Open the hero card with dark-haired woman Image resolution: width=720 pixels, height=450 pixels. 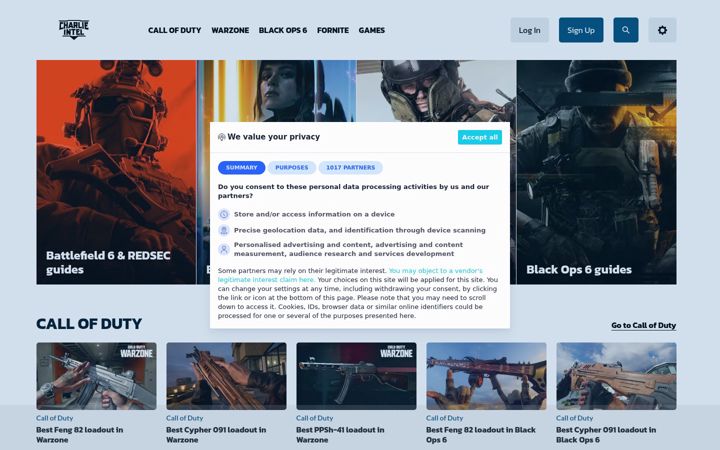click(x=276, y=91)
